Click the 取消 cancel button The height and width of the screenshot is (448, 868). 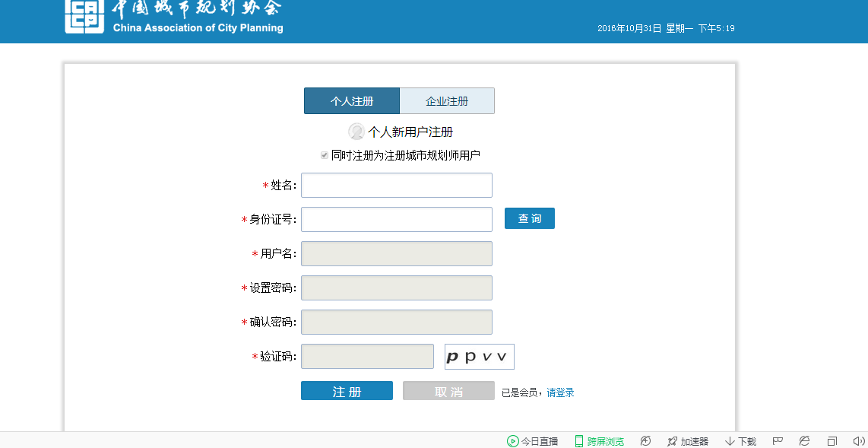[448, 391]
